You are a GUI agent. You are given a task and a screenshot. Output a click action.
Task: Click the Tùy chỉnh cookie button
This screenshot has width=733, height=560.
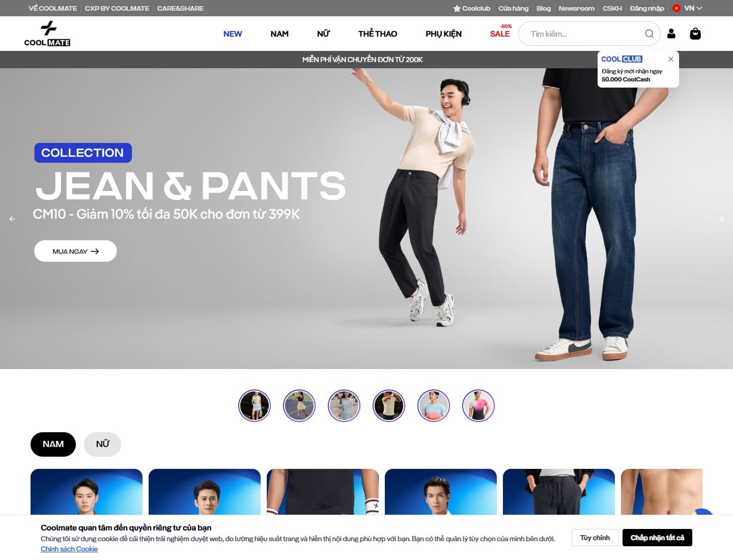(595, 538)
